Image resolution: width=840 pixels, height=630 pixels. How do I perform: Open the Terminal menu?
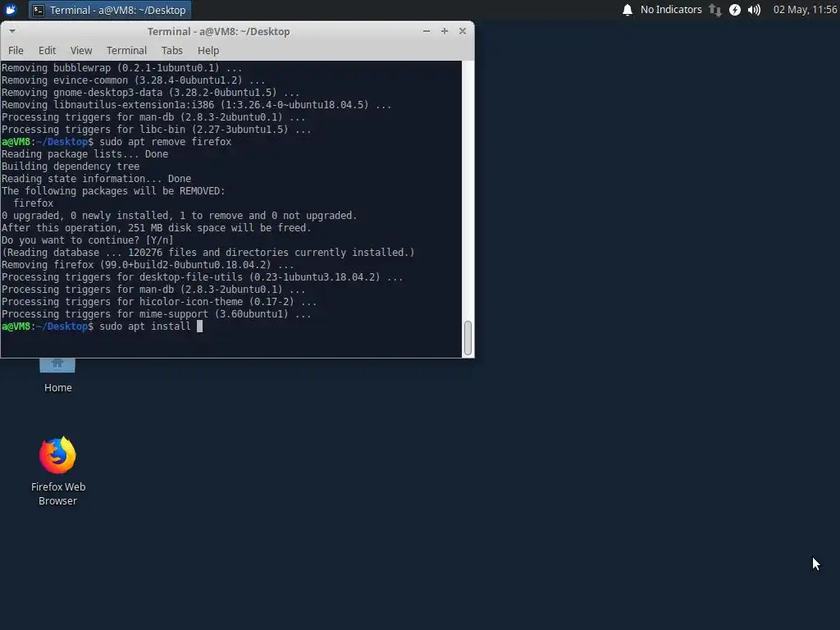pyautogui.click(x=126, y=50)
